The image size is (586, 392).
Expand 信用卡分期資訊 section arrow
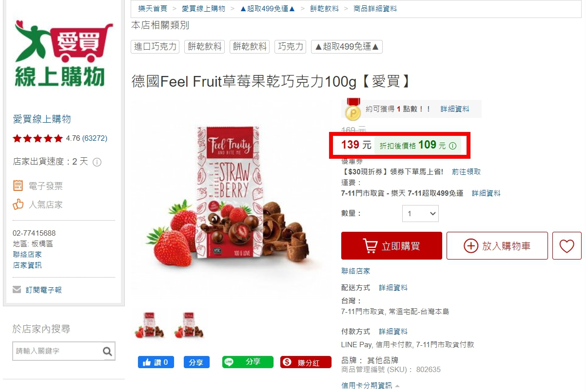pos(397,386)
